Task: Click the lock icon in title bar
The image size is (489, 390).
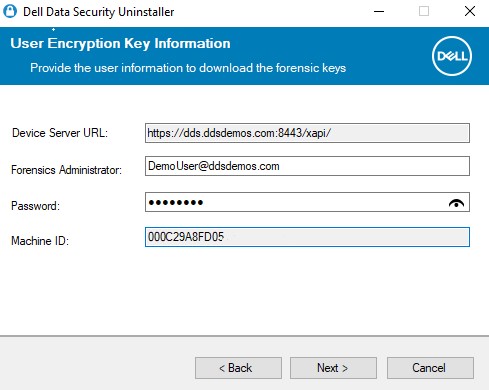Action: pyautogui.click(x=10, y=11)
